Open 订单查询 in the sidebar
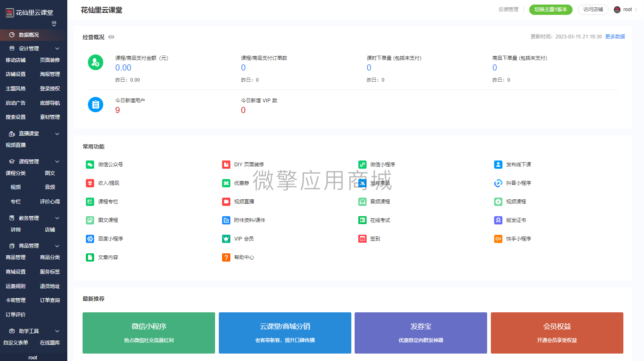 [50, 300]
